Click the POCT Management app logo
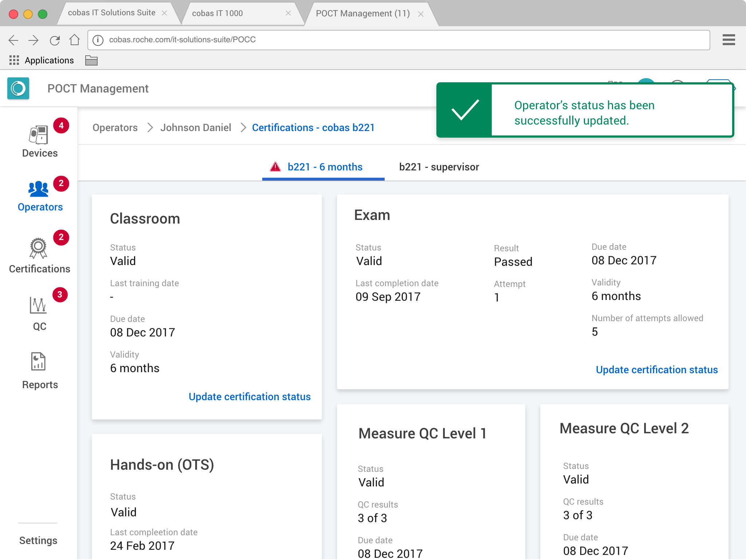The height and width of the screenshot is (560, 746). pos(18,88)
